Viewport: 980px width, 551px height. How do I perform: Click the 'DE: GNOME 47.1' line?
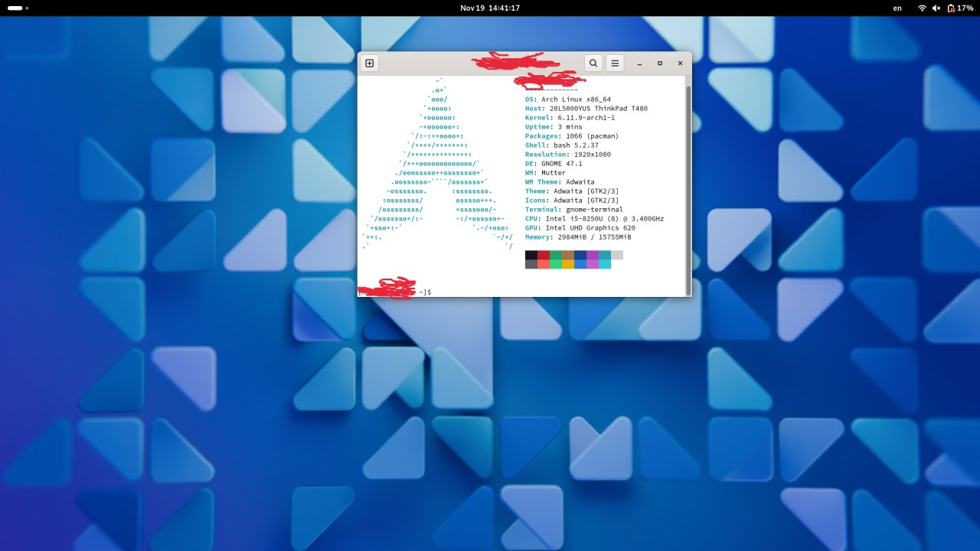click(554, 164)
